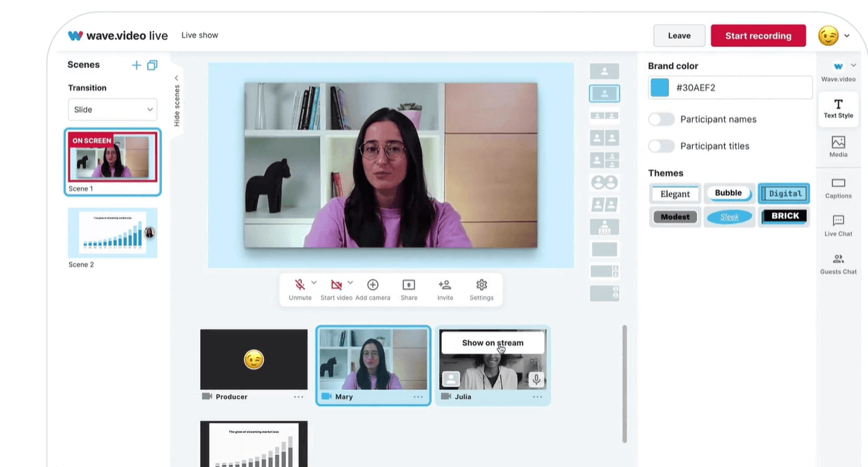Unmute the microphone

point(300,290)
